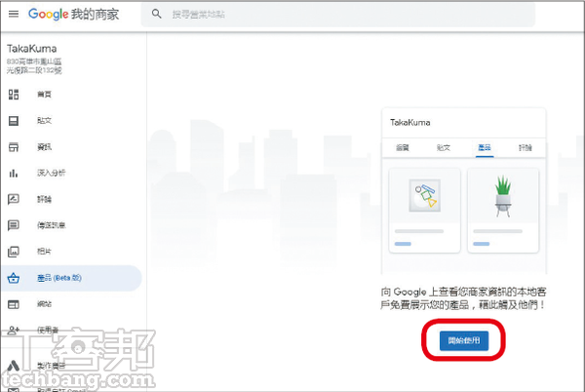Click the blue 開始使用 button
This screenshot has width=585, height=392.
[x=464, y=340]
